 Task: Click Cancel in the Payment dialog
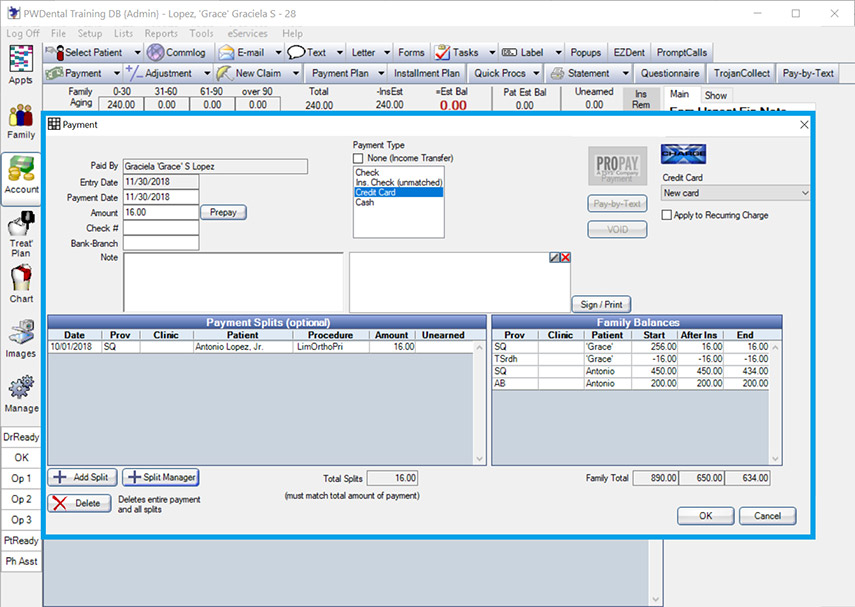click(767, 516)
